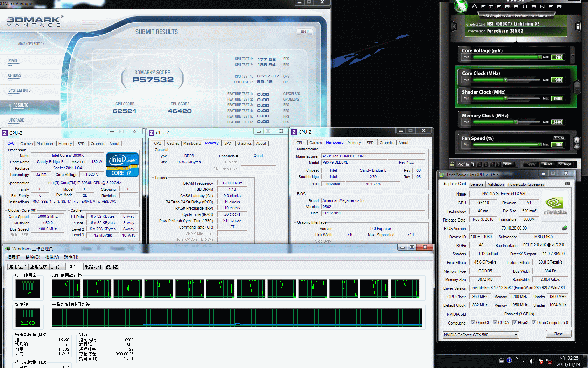588x368 pixels.
Task: Select SYSTEM INFO in 3DMark sidebar
Action: pyautogui.click(x=20, y=90)
